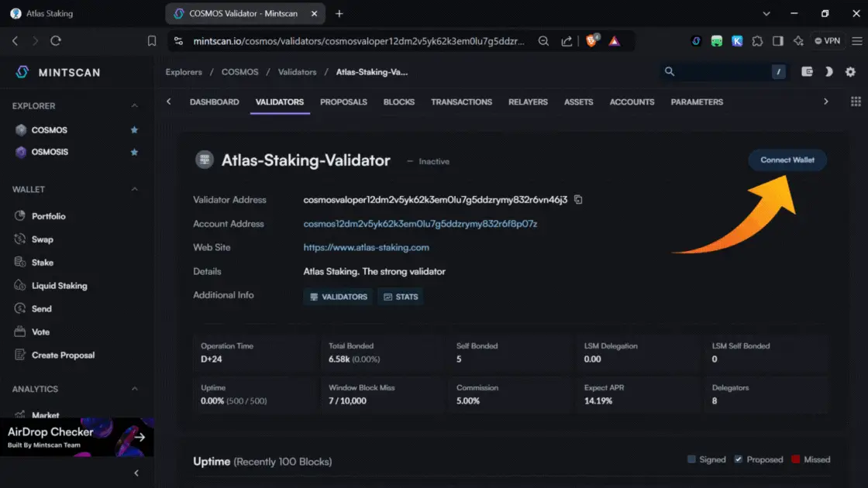Image resolution: width=868 pixels, height=488 pixels.
Task: Click the star next to OSMOSIS
Action: [x=134, y=152]
